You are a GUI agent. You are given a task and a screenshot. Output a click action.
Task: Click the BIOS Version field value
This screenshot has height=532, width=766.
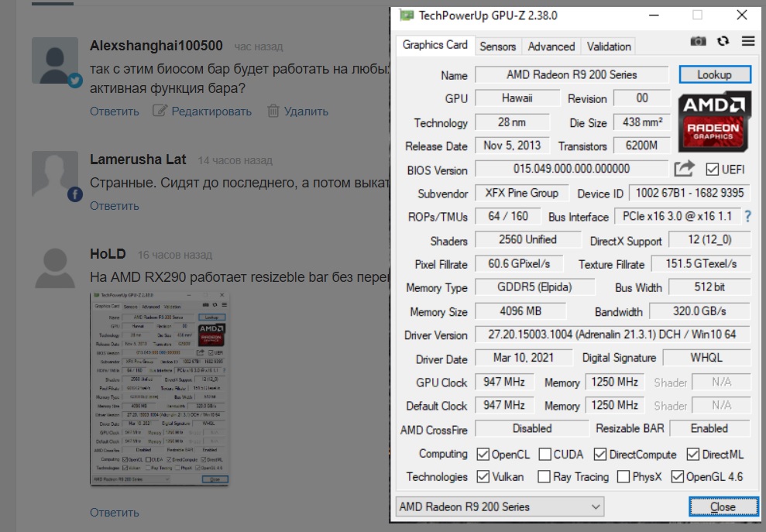[572, 169]
